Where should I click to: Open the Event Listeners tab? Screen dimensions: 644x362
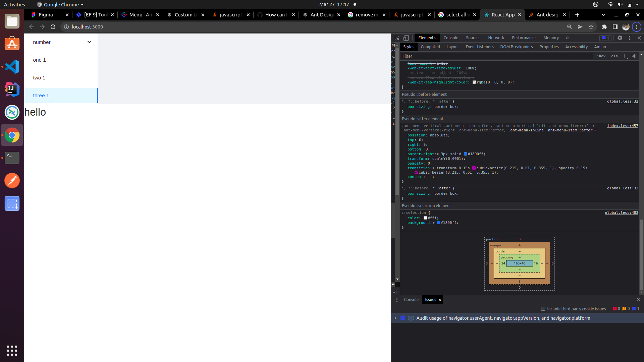tap(480, 47)
